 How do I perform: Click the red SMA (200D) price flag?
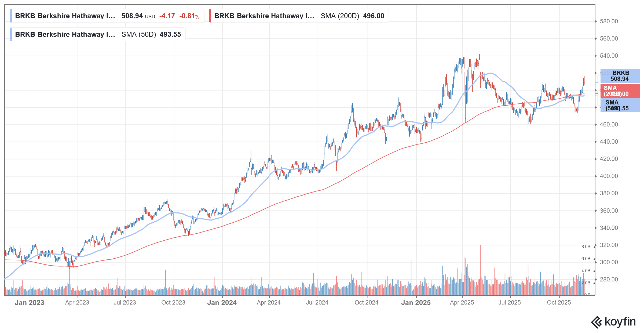coord(620,91)
